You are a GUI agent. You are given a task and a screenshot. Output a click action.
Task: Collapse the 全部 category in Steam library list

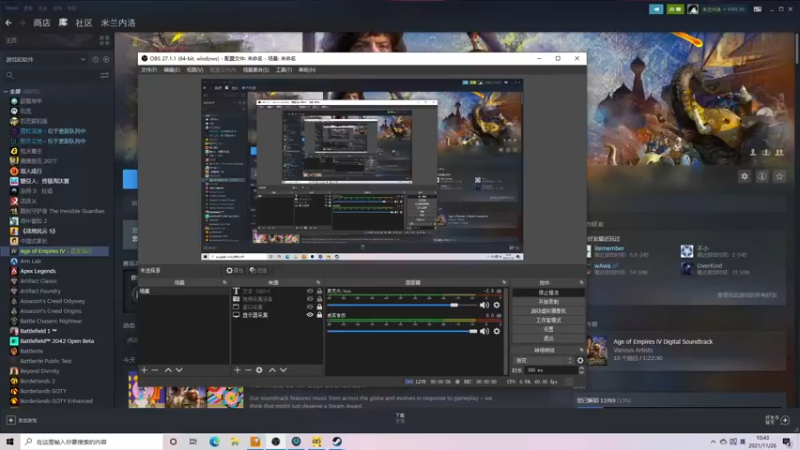6,91
